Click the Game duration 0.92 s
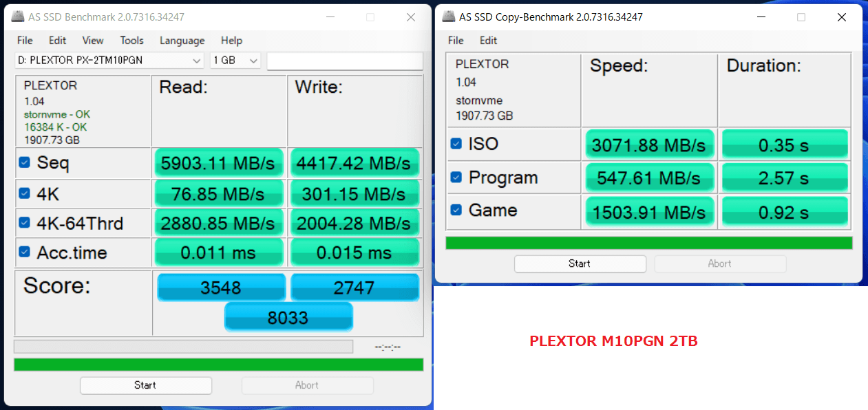Screen dimensions: 868x410 coord(785,212)
